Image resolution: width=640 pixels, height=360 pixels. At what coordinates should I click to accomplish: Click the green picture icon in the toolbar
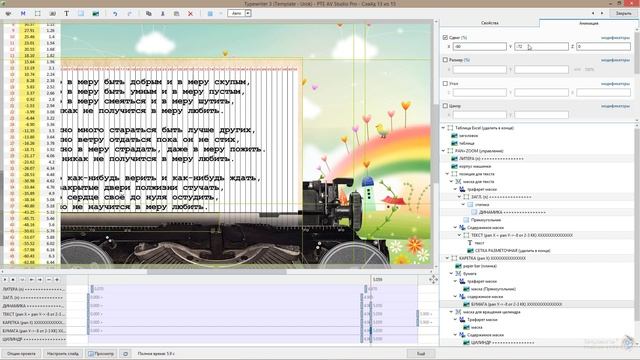click(96, 13)
